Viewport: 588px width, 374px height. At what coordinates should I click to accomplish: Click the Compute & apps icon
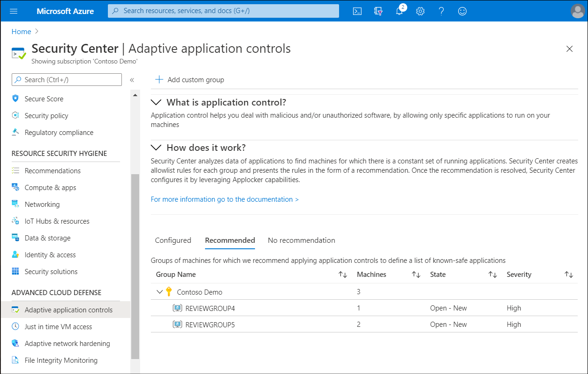point(15,187)
